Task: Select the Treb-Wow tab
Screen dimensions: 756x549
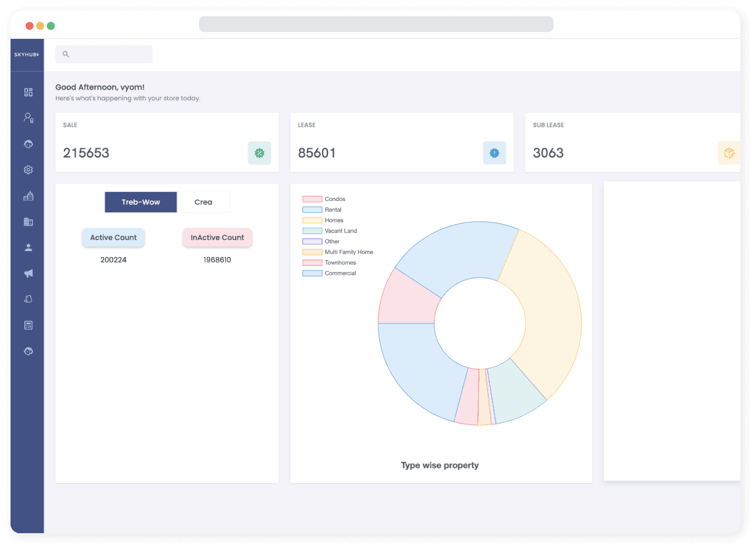Action: click(x=140, y=202)
